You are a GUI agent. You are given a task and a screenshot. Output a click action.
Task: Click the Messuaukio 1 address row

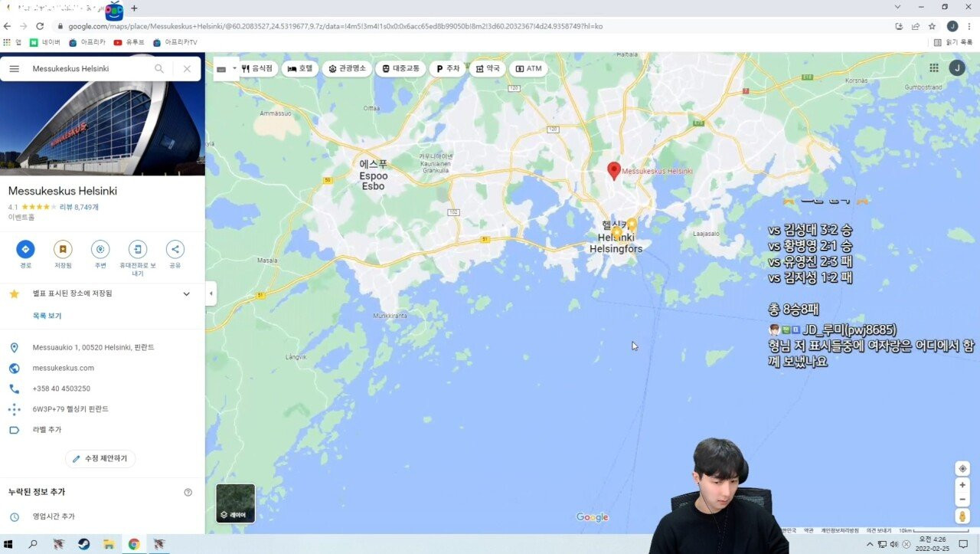coord(103,347)
